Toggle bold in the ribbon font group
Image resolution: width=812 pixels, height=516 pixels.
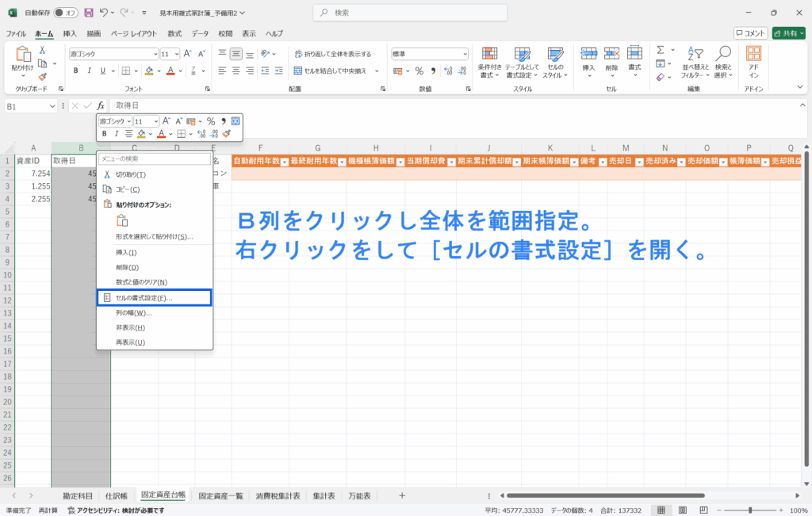(75, 71)
